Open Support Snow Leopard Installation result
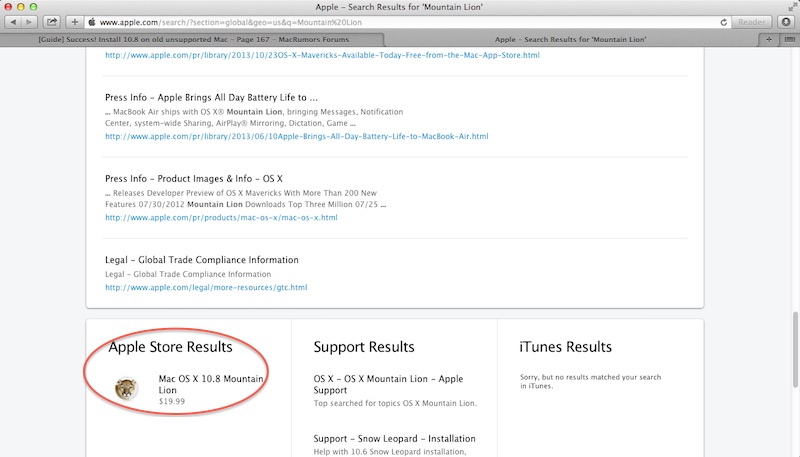 [x=394, y=439]
